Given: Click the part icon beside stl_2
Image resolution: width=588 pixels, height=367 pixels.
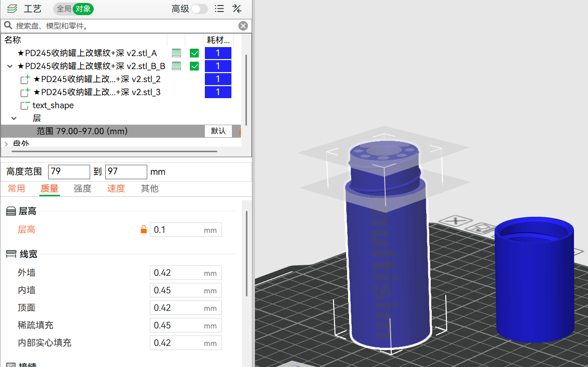Looking at the screenshot, I should 25,79.
